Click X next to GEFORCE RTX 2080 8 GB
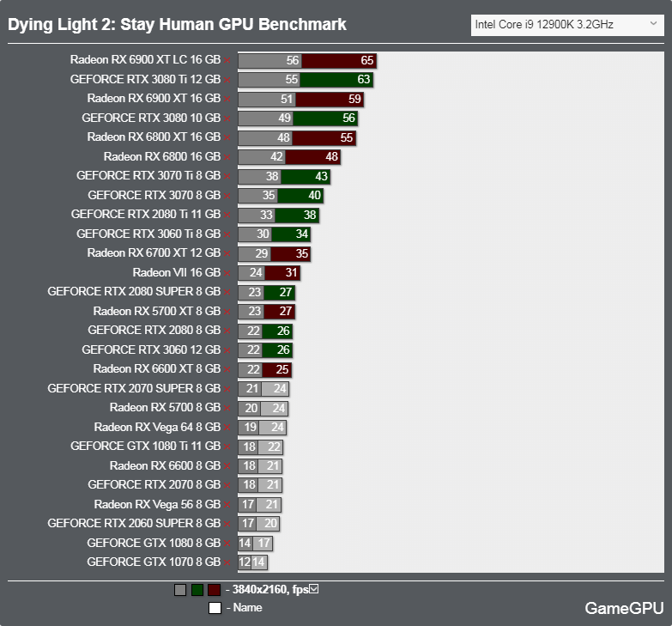This screenshot has height=626, width=672. (x=227, y=331)
